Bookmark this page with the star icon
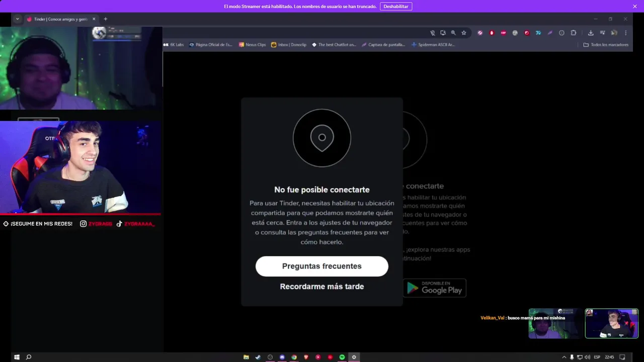This screenshot has height=362, width=644. (x=464, y=33)
